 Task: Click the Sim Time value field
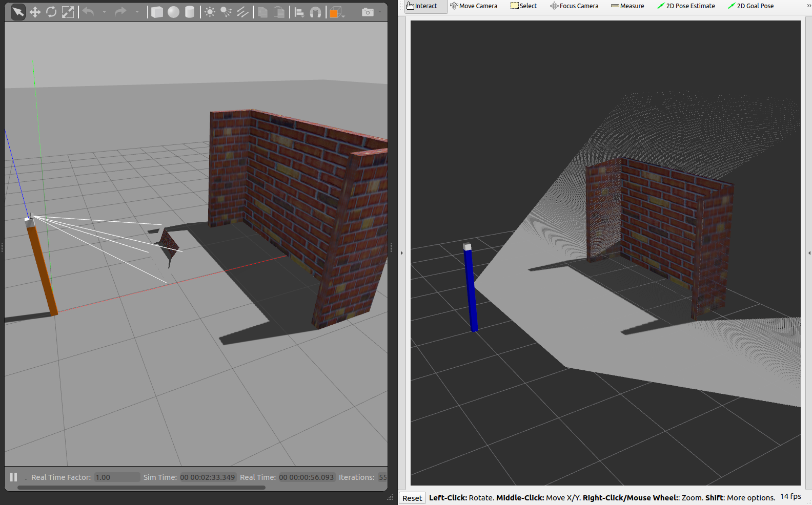208,477
